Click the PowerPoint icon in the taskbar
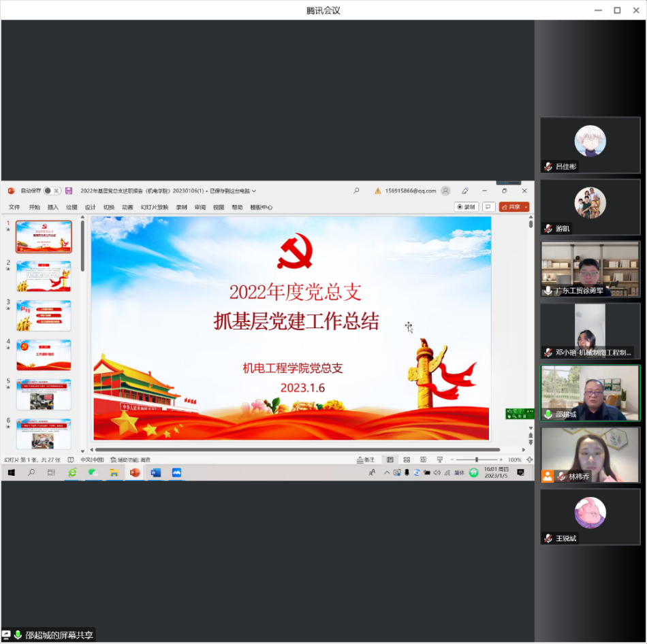This screenshot has height=644, width=647. click(x=135, y=472)
